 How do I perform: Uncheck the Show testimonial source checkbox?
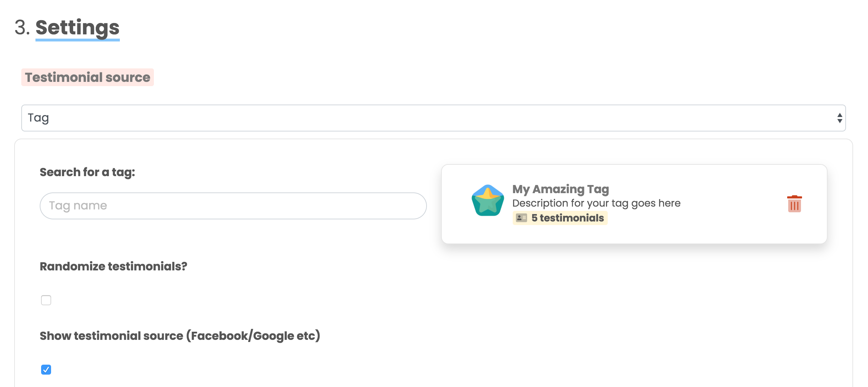pos(46,370)
